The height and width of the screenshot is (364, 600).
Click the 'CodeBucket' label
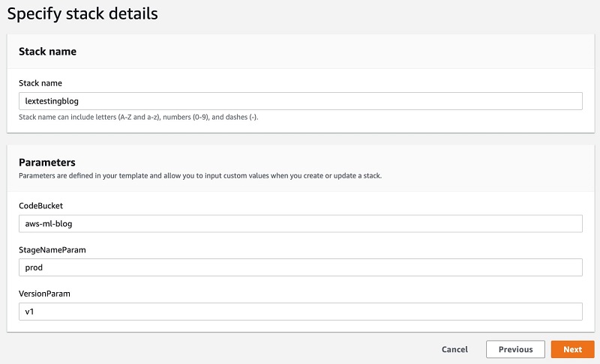[x=40, y=205]
